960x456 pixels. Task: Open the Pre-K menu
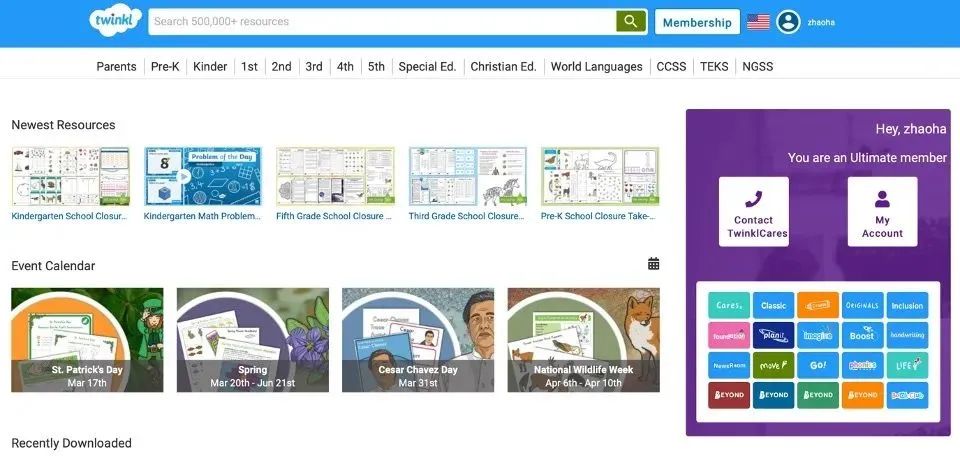(165, 67)
